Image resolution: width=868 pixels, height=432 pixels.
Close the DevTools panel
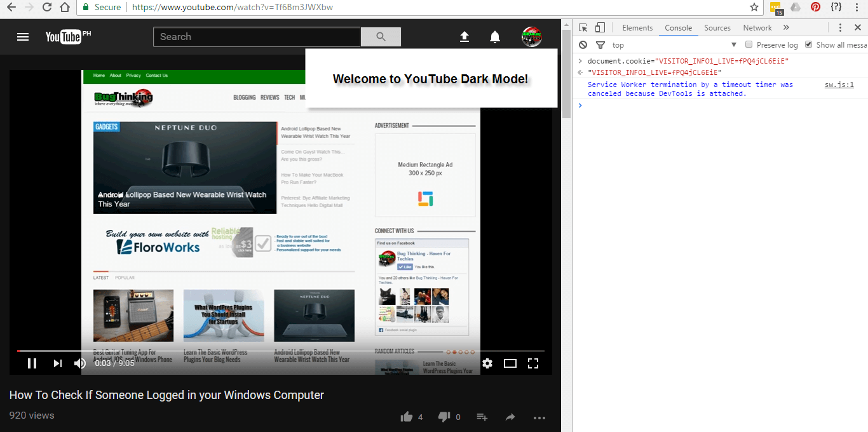857,27
